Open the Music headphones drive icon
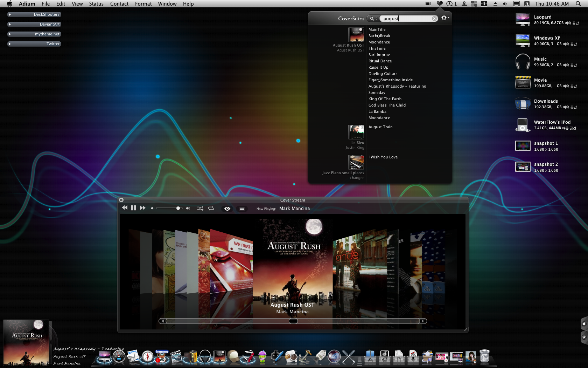 (523, 62)
